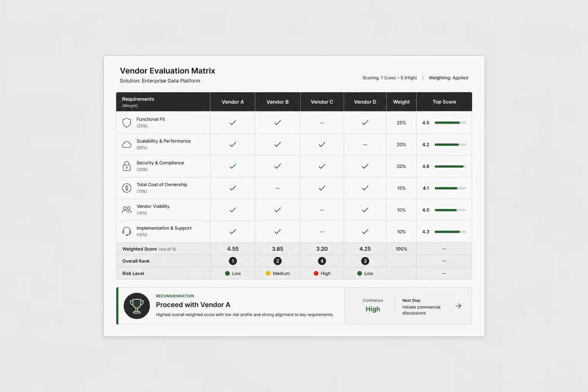Select the Top Score column header

point(444,102)
